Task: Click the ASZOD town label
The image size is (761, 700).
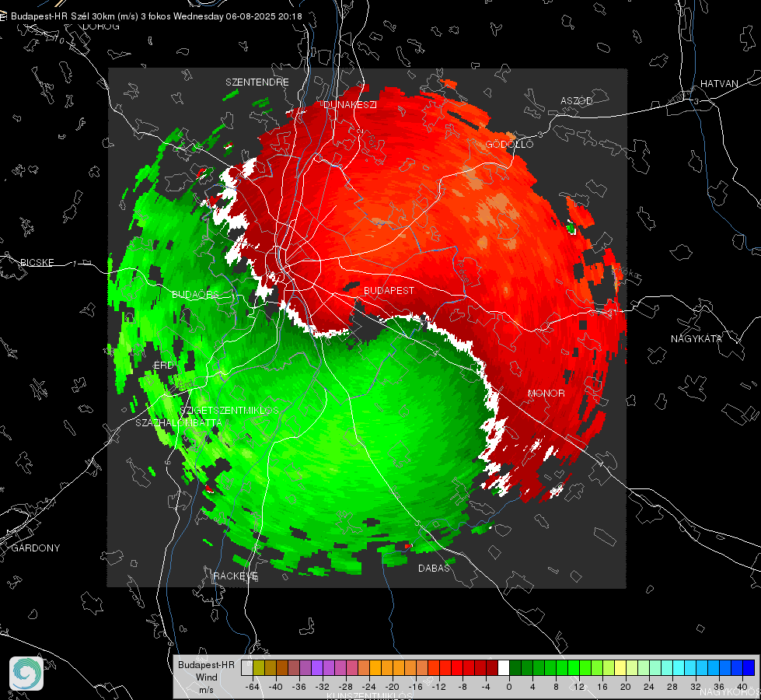Action: click(x=577, y=101)
